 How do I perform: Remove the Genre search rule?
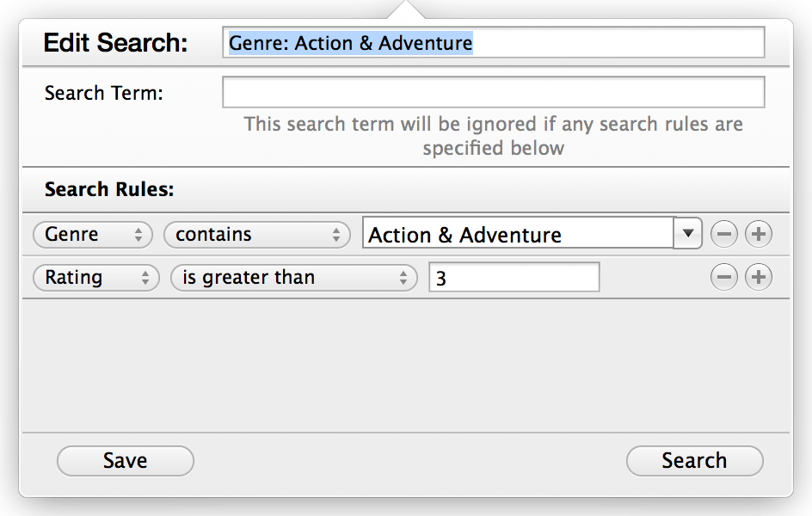(x=724, y=234)
